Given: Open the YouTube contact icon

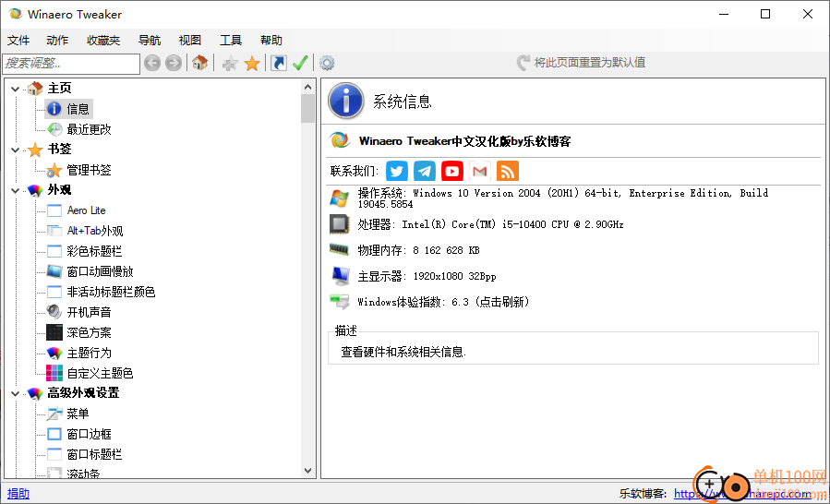Looking at the screenshot, I should (452, 171).
